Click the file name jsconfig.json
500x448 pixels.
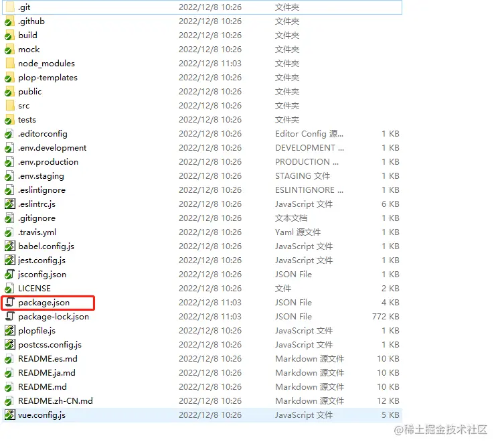42,275
